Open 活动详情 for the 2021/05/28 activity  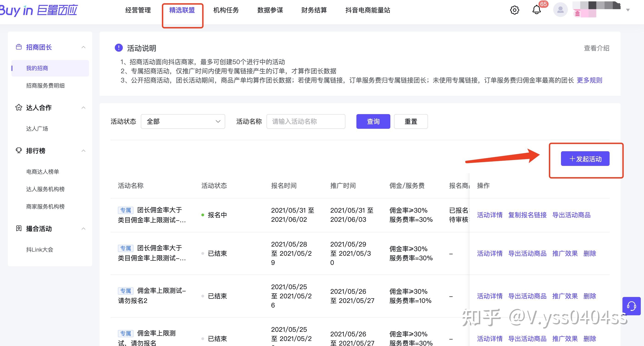click(x=489, y=253)
